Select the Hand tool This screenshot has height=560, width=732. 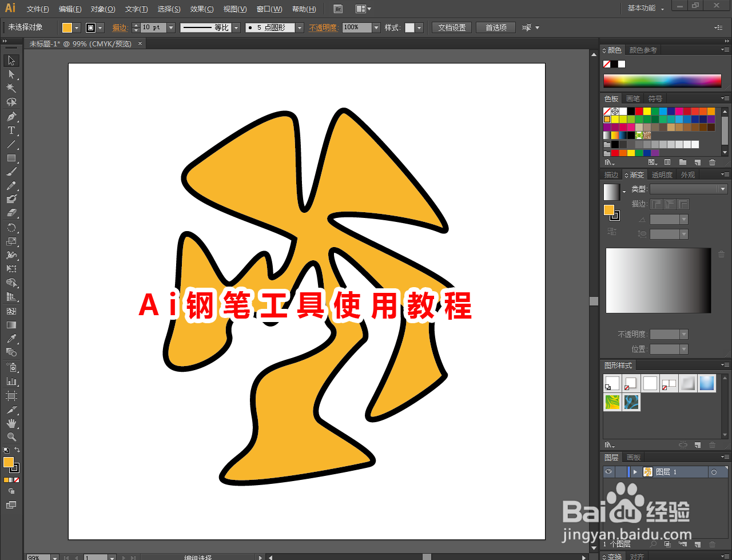point(10,423)
